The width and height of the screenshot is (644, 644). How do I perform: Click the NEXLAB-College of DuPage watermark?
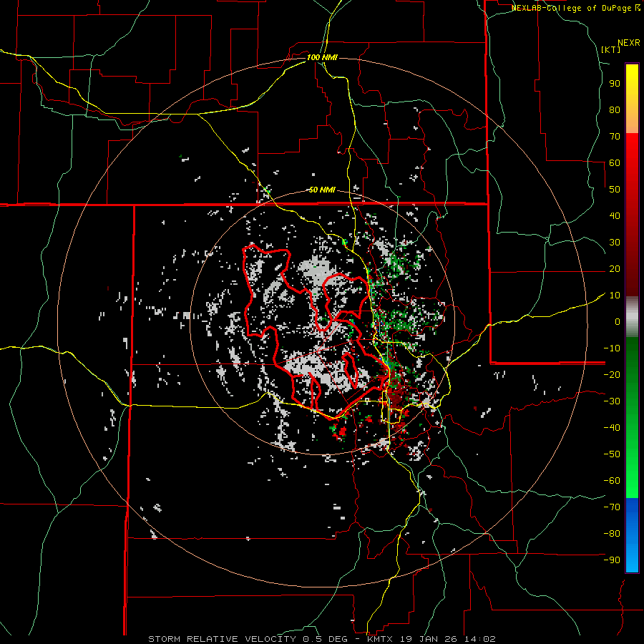(x=575, y=8)
